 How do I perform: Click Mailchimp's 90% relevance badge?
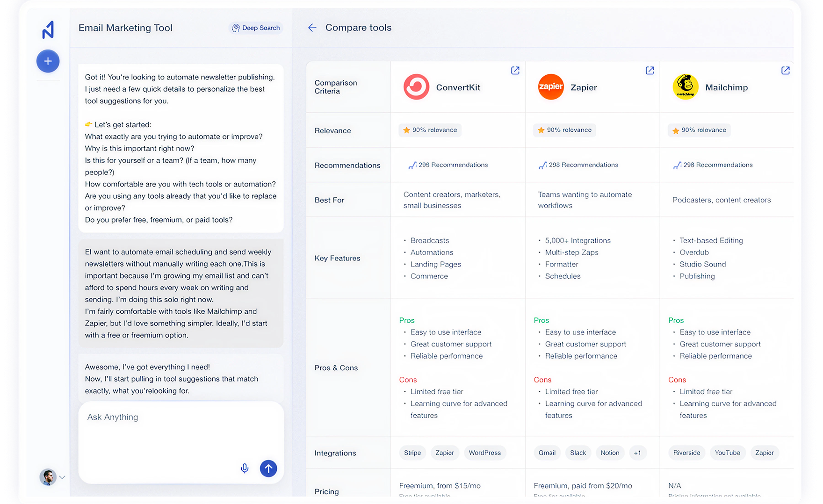tap(699, 130)
